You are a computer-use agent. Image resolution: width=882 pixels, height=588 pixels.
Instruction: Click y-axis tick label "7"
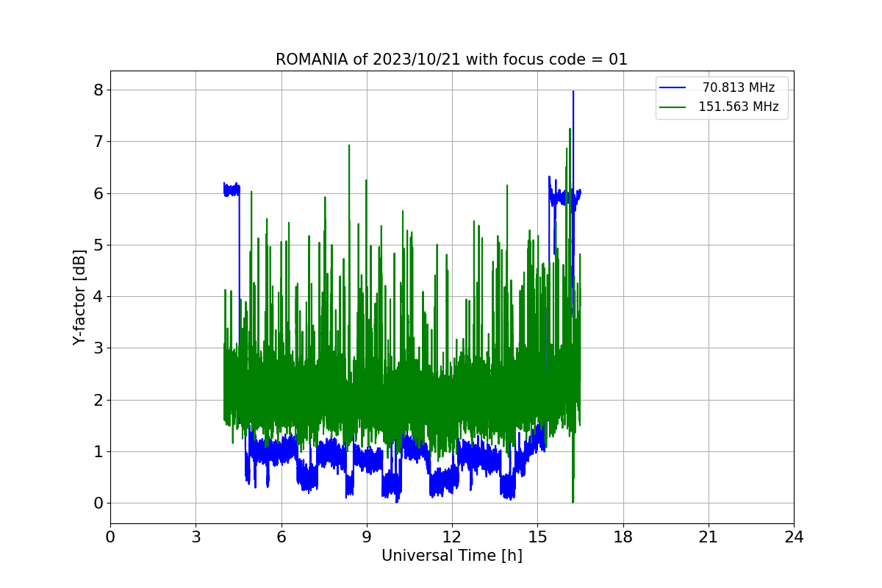point(98,141)
